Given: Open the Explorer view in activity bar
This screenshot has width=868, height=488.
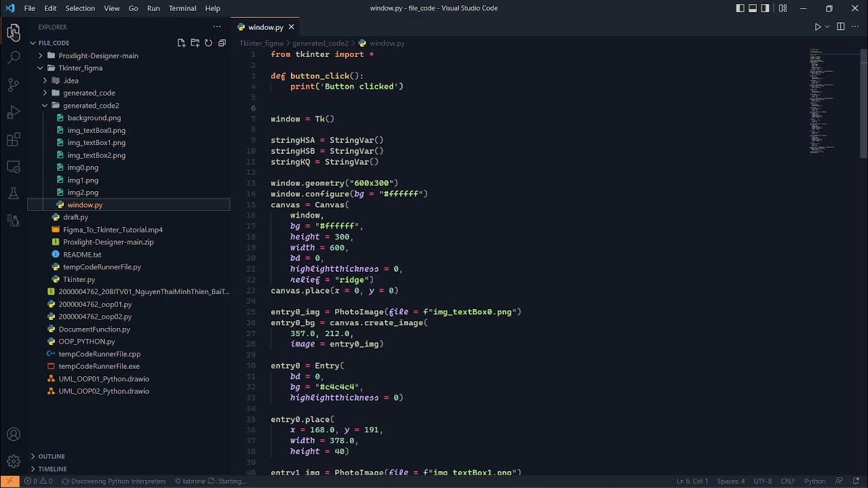Looking at the screenshot, I should (14, 31).
